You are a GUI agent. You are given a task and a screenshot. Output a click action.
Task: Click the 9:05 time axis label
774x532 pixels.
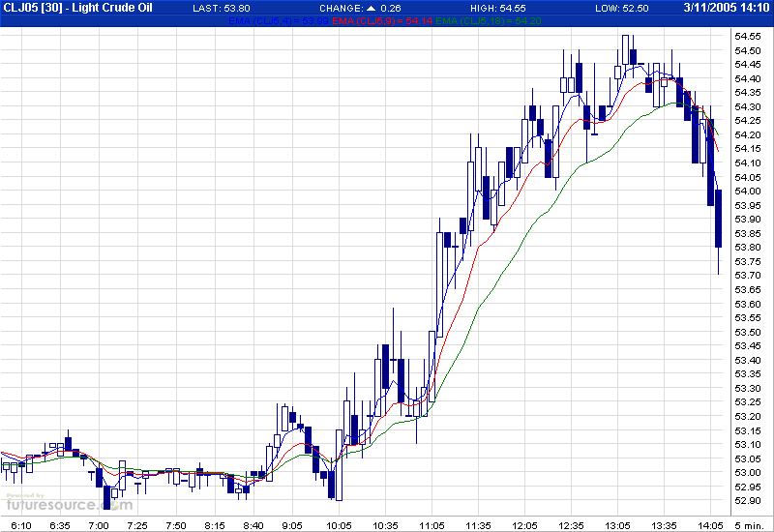tap(291, 525)
